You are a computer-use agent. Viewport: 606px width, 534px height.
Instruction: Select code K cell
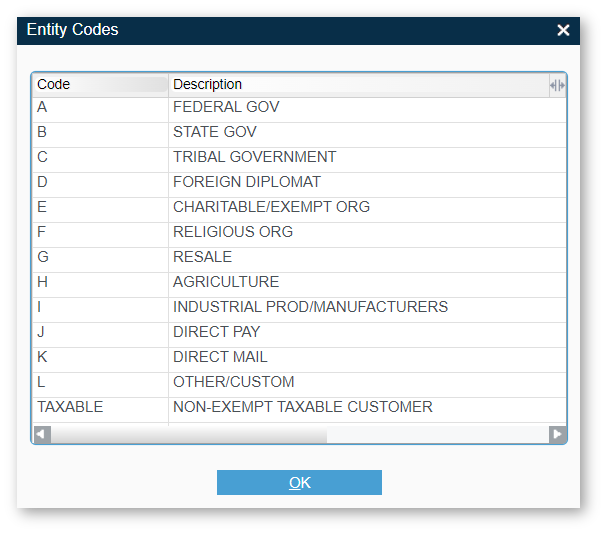click(100, 360)
